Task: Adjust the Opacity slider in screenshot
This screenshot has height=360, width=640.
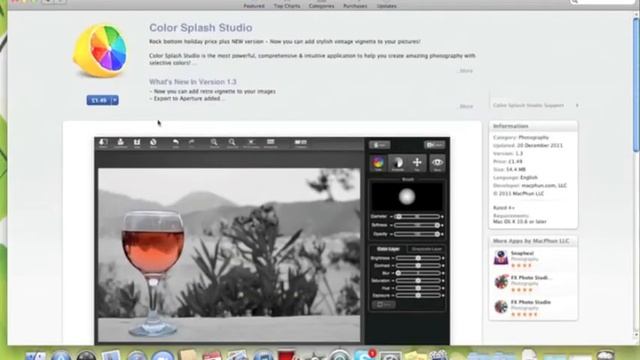Action: click(x=417, y=234)
